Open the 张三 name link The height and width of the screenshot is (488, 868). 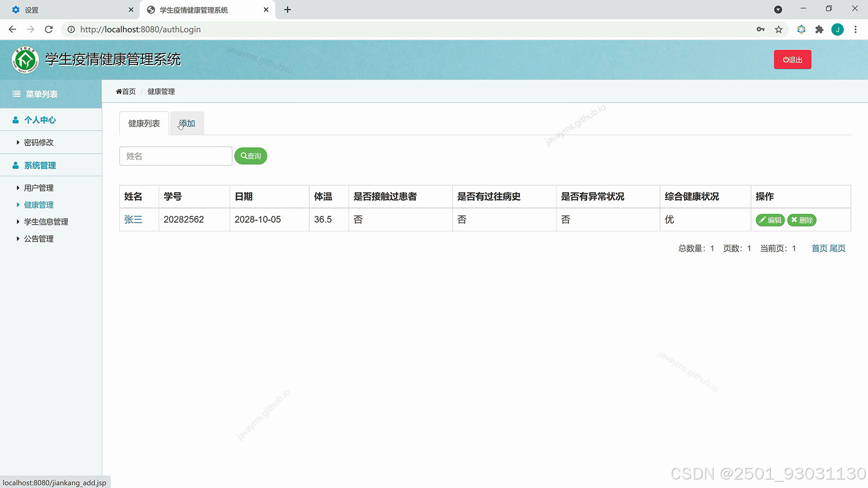click(133, 220)
